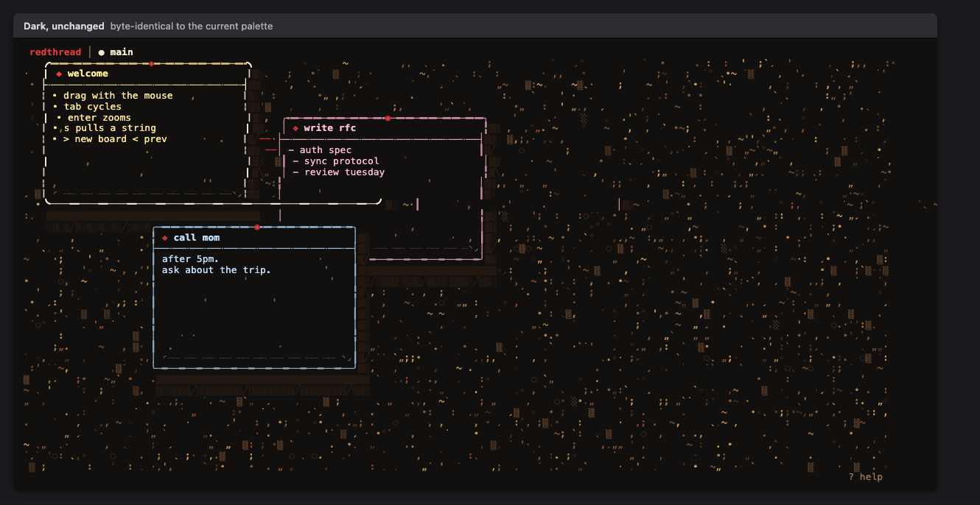Viewport: 980px width, 505px height.
Task: Click the line 'enter zooms'
Action: [99, 118]
